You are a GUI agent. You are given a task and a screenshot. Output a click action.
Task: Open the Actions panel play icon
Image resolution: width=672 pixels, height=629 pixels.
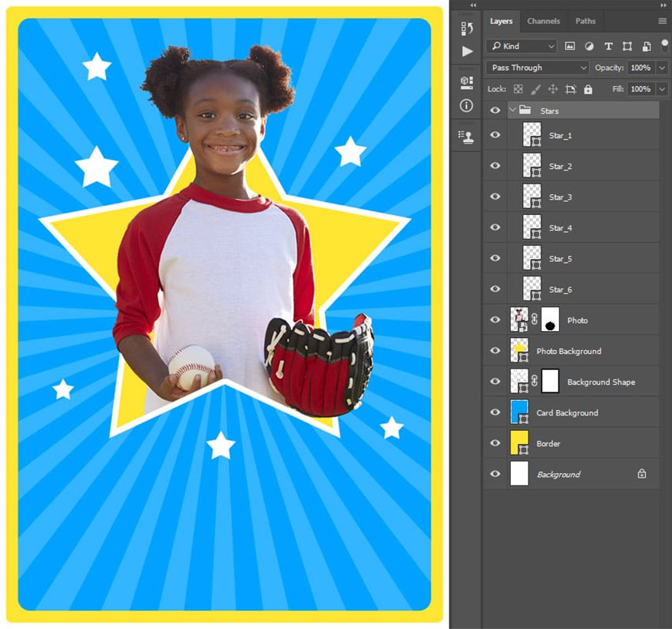point(467,51)
